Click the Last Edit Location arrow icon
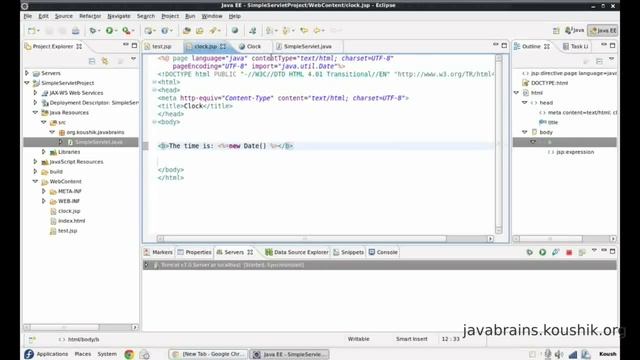Image resolution: width=640 pixels, height=360 pixels. (x=304, y=31)
